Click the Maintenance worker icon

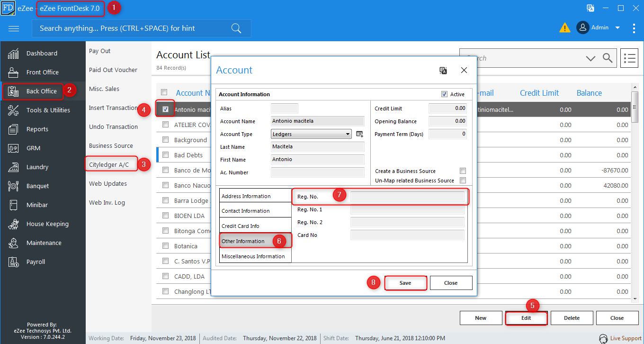click(x=13, y=243)
